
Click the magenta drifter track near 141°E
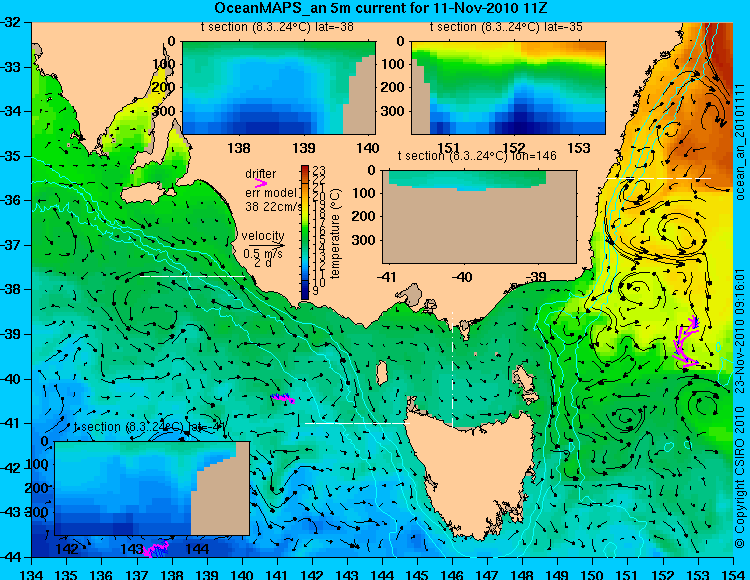tap(282, 398)
